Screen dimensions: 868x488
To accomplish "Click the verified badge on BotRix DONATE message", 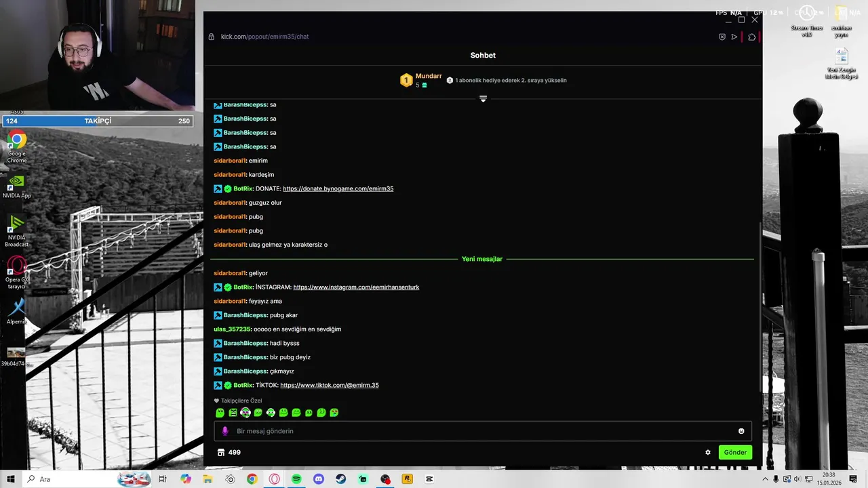I will pos(228,188).
